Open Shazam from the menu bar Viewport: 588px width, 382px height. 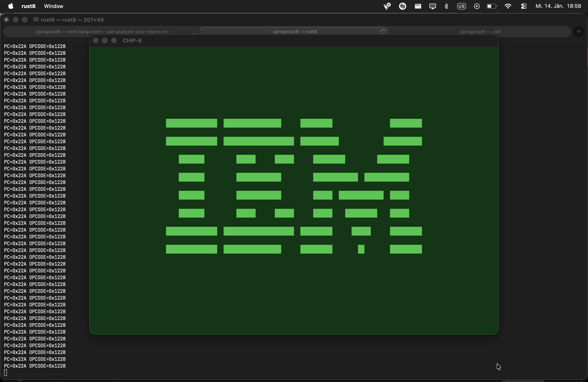point(403,6)
